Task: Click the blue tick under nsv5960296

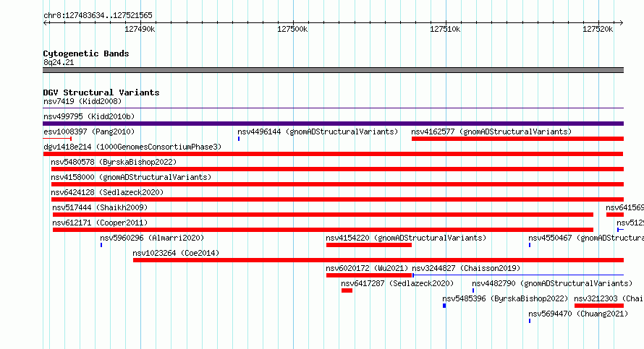Action: pos(101,245)
